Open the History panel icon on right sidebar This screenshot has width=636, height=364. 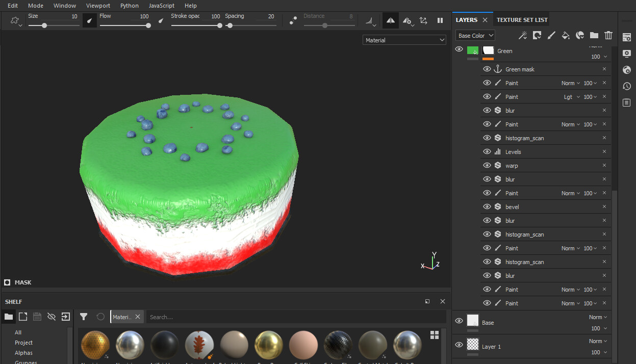coord(626,86)
